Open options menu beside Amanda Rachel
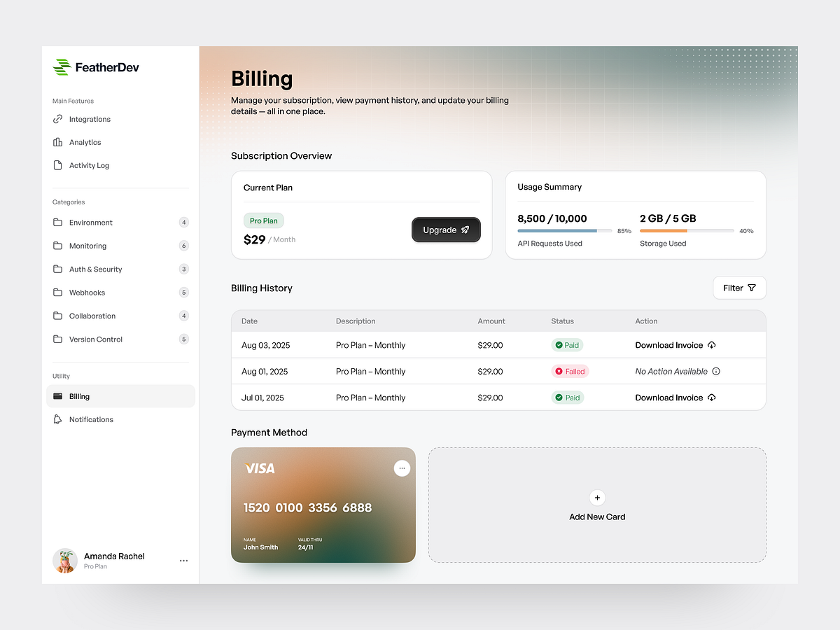840x630 pixels. click(x=183, y=560)
